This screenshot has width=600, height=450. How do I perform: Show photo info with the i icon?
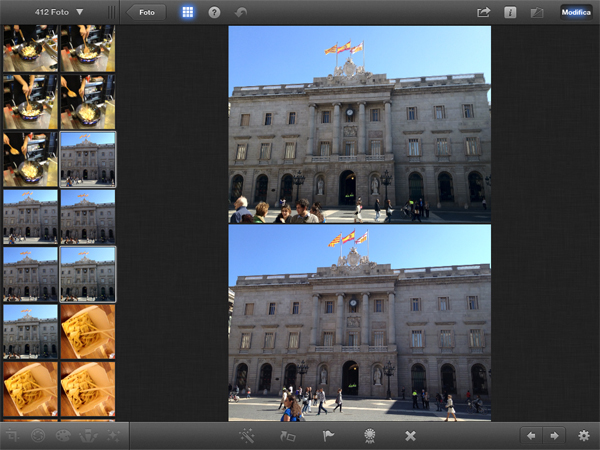pos(510,12)
